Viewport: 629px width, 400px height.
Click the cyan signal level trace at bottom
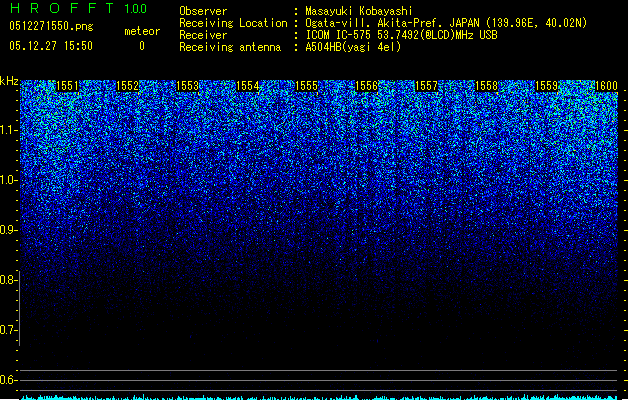click(x=319, y=398)
